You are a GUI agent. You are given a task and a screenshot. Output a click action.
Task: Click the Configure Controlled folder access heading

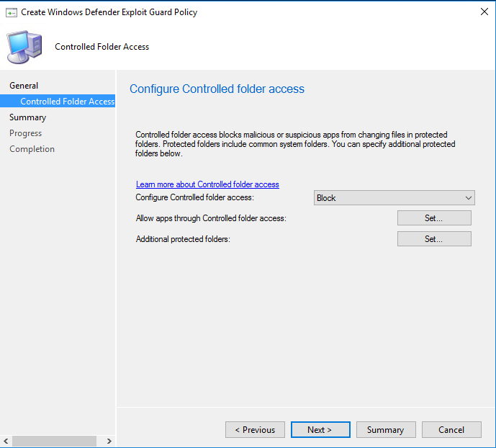pos(217,89)
